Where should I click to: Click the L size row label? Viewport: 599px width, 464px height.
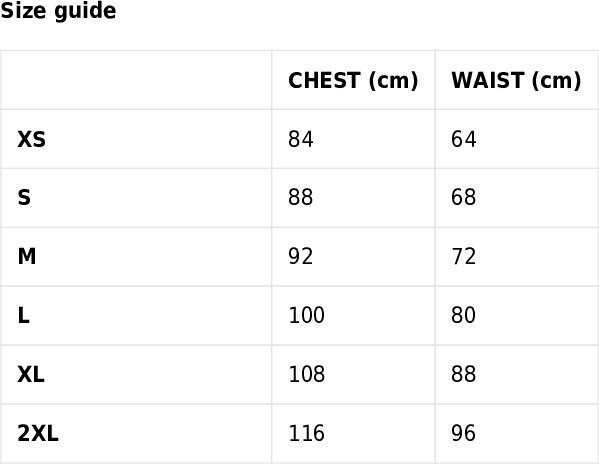click(23, 315)
